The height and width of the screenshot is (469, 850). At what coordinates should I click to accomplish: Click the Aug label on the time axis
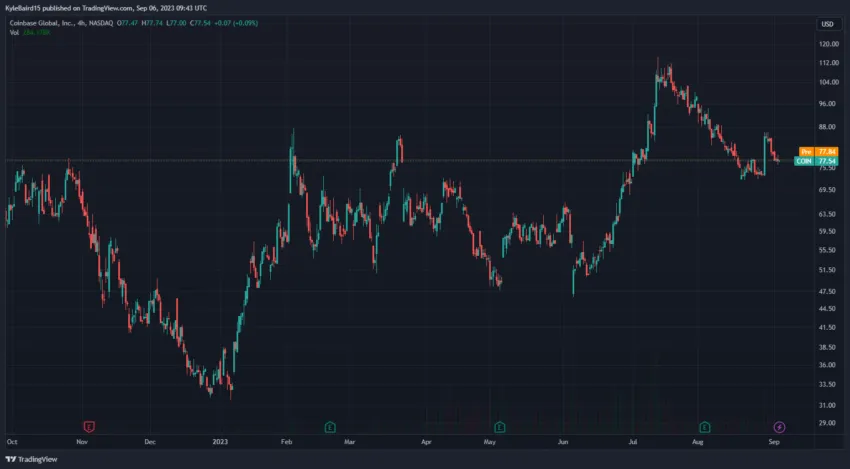coord(698,442)
